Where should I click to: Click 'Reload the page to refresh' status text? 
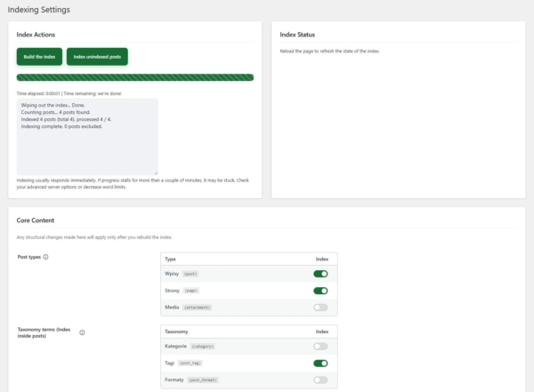coord(329,51)
